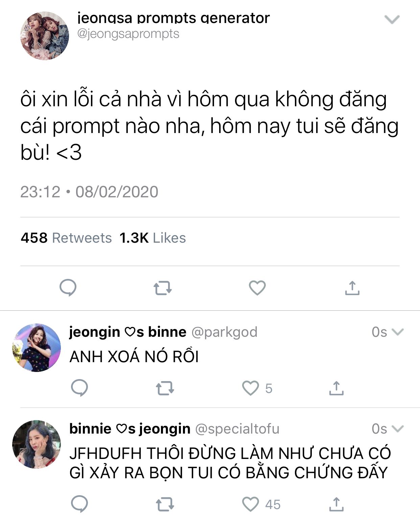
Task: Share the main tweet via share icon
Action: click(352, 288)
